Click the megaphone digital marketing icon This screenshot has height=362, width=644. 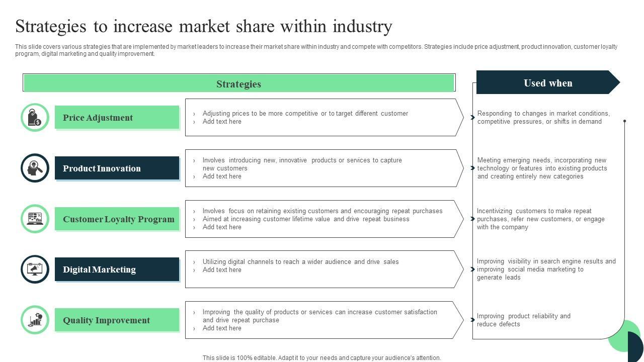pos(35,269)
